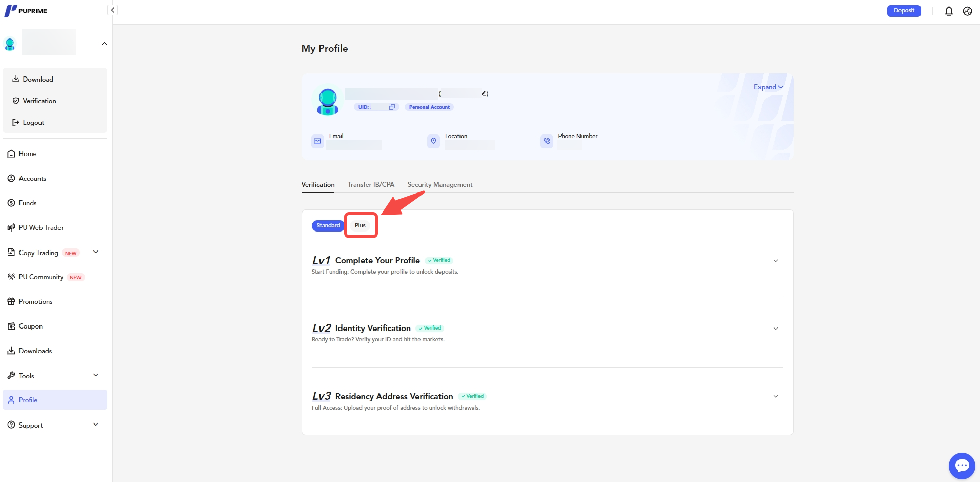
Task: Expand the Lv2 Identity Verification section
Action: [x=776, y=329]
